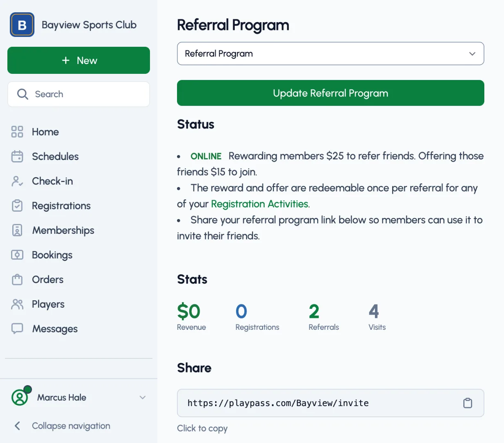The width and height of the screenshot is (504, 443).
Task: Click the Registrations clipboard icon
Action: 17,206
